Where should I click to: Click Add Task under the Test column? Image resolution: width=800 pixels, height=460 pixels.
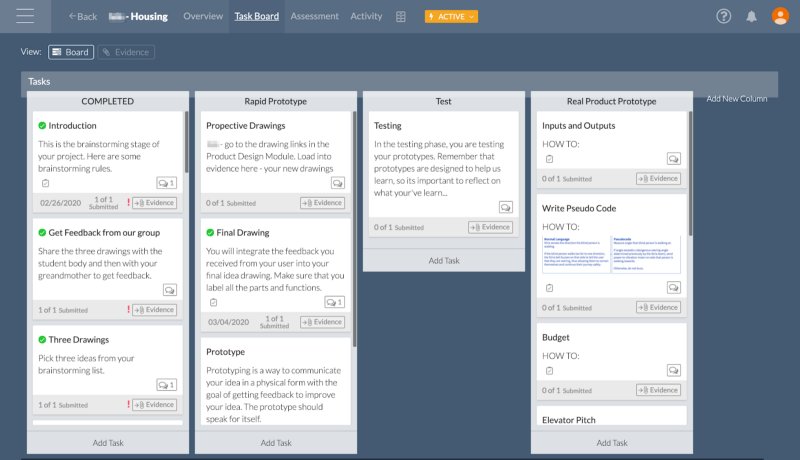tap(443, 260)
